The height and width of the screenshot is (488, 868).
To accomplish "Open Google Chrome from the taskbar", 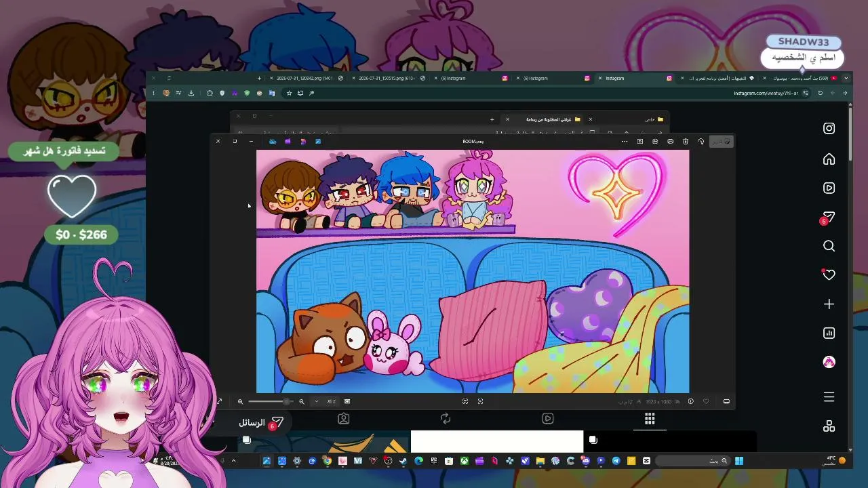I will coord(327,461).
